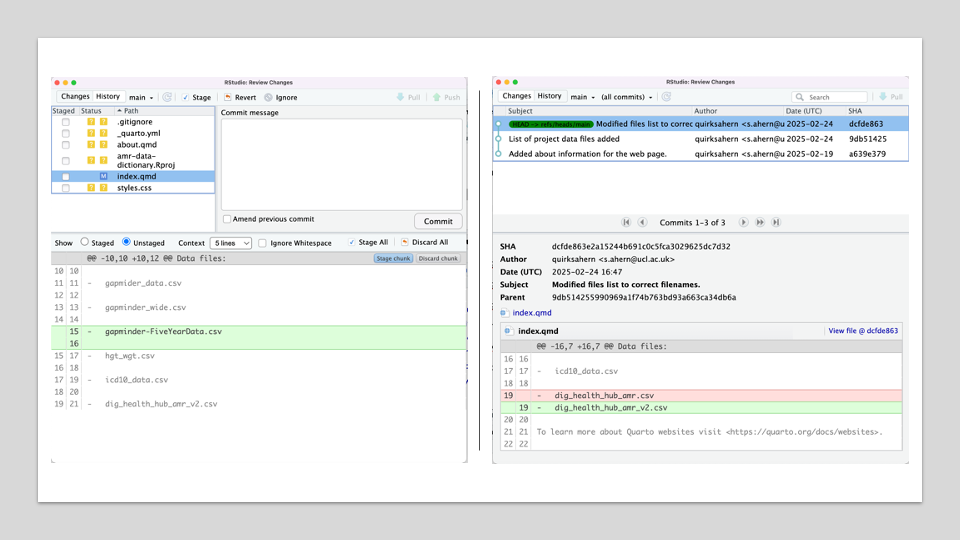Click SHA a639e379 cell
Viewport: 960px width, 540px height.
[x=867, y=154]
